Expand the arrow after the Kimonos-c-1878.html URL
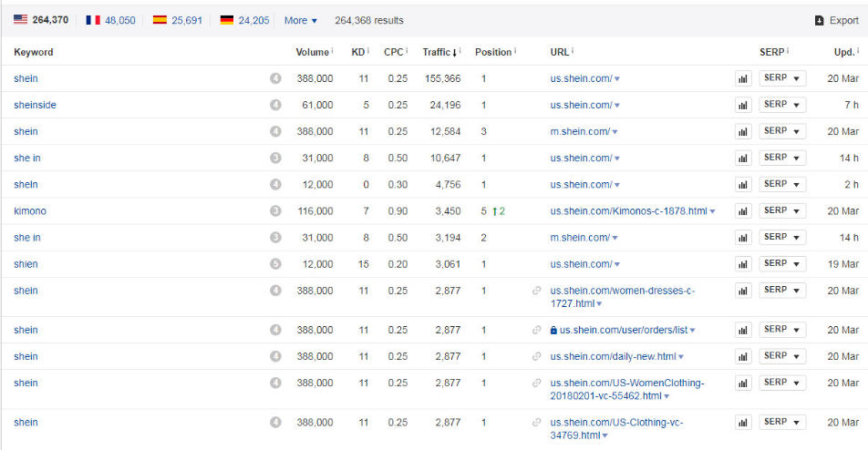868x450 pixels. (x=712, y=212)
